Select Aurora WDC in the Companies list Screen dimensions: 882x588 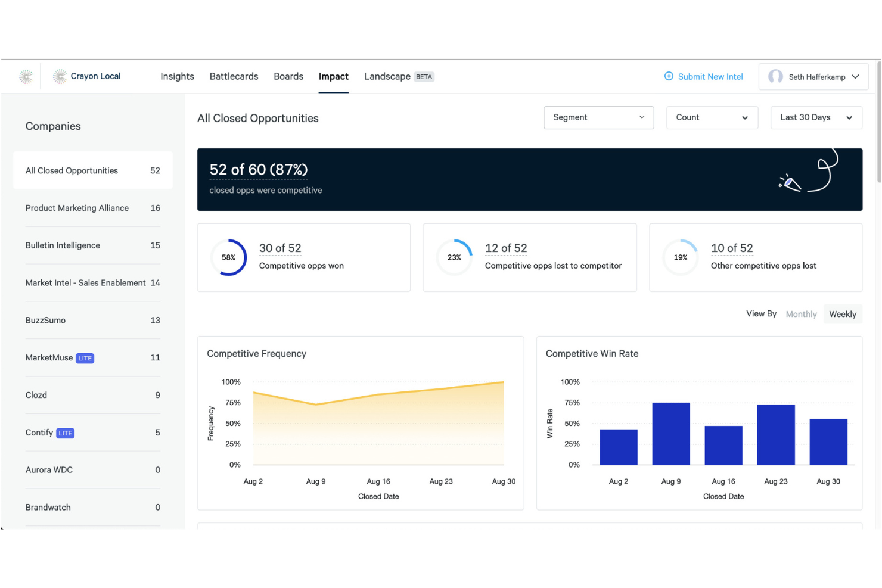point(93,470)
